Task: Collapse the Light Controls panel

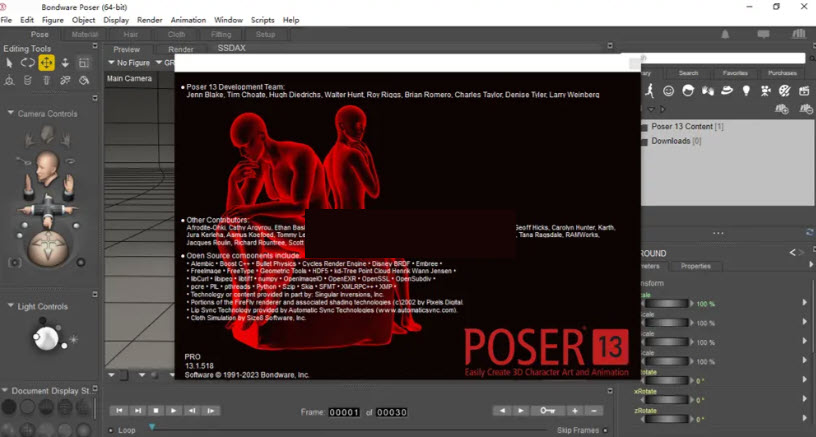Action: (x=10, y=306)
